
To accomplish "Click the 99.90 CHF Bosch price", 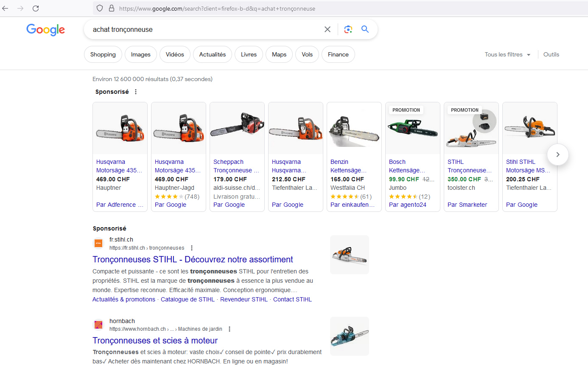I will (x=404, y=179).
